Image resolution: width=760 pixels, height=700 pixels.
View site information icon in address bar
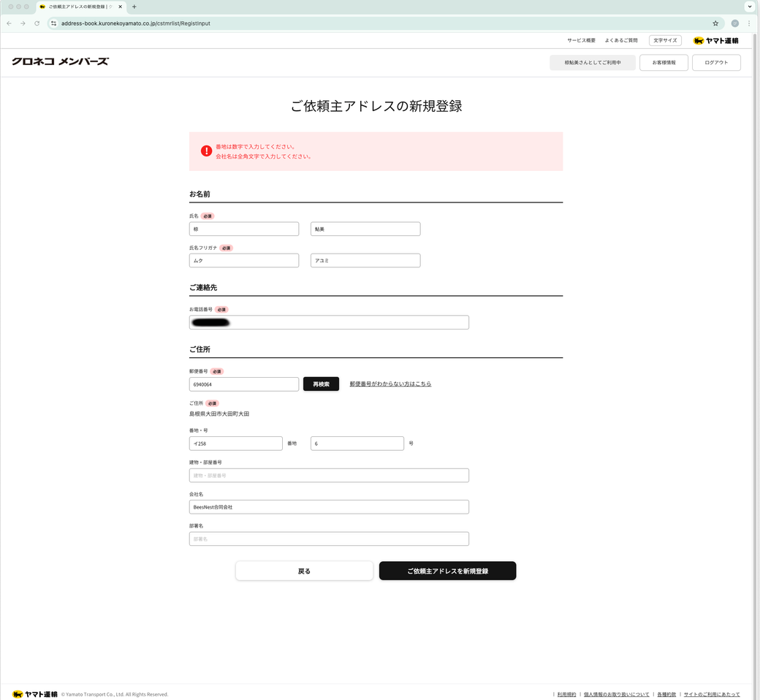(54, 23)
